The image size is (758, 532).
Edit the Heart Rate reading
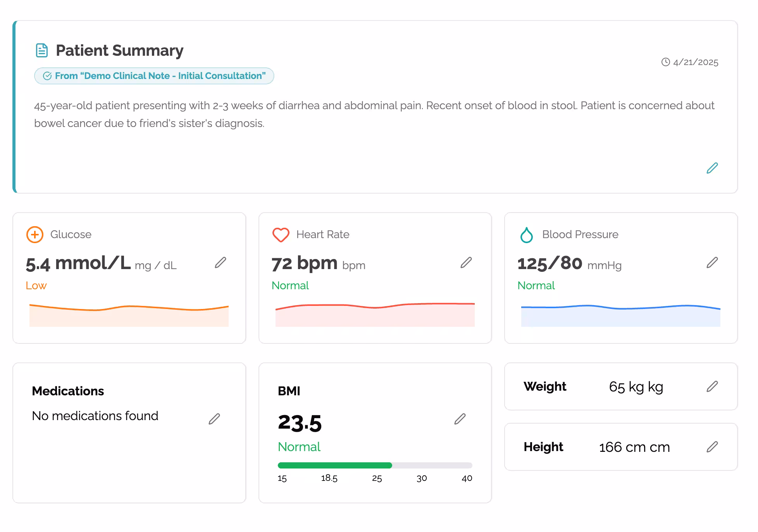(466, 263)
